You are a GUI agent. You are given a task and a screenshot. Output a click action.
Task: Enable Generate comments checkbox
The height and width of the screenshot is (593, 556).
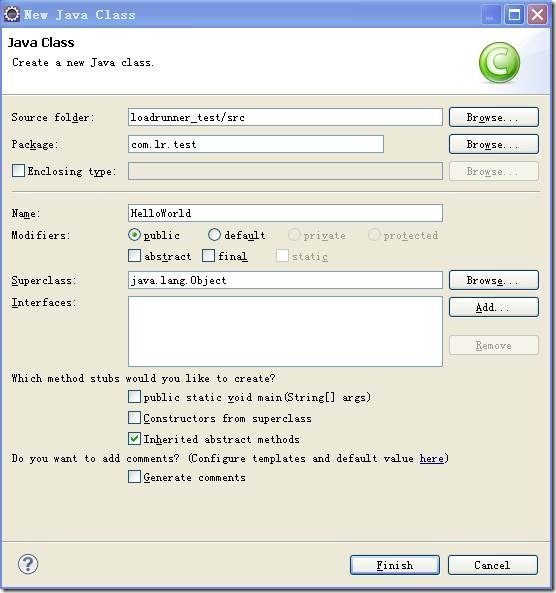pyautogui.click(x=134, y=477)
